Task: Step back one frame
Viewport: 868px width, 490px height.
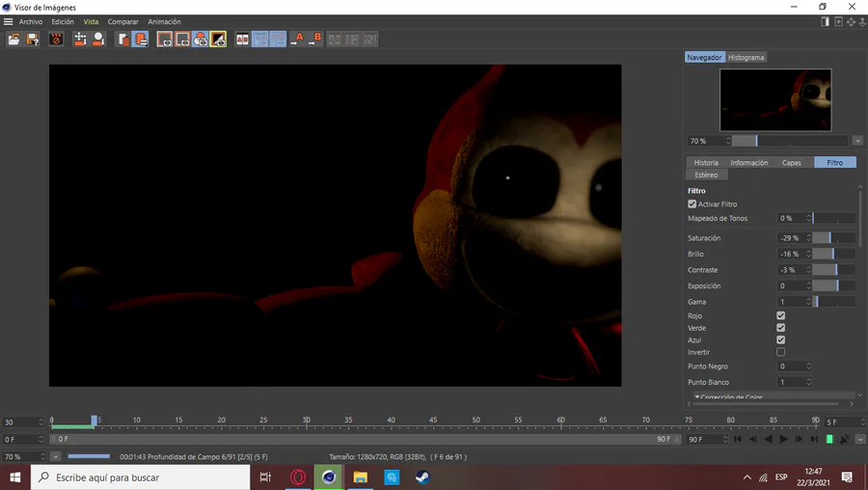Action: point(753,439)
